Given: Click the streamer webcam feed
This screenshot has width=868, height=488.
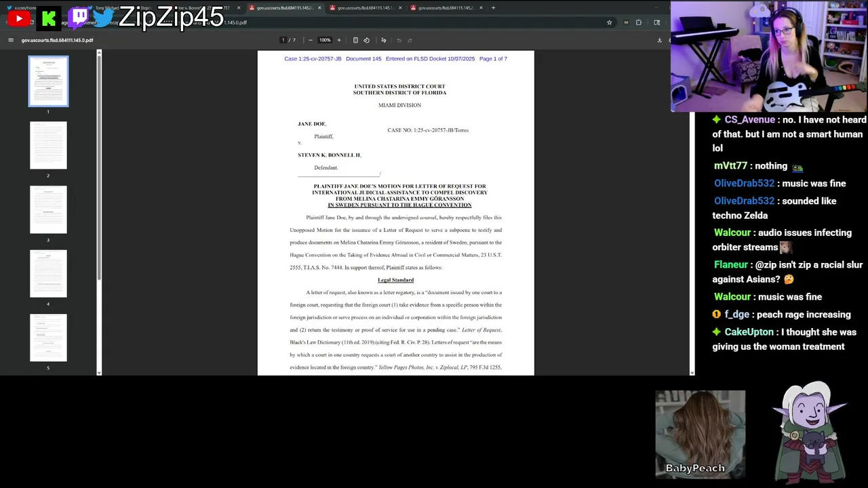Looking at the screenshot, I should click(x=769, y=56).
